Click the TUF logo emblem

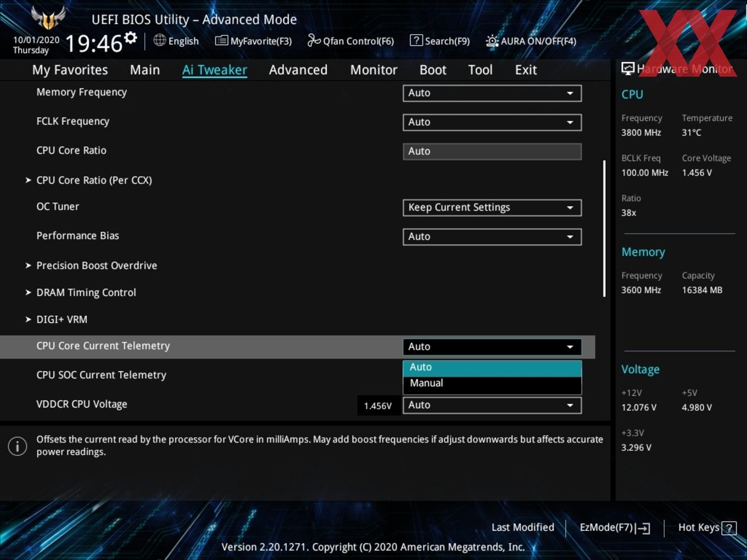point(48,18)
